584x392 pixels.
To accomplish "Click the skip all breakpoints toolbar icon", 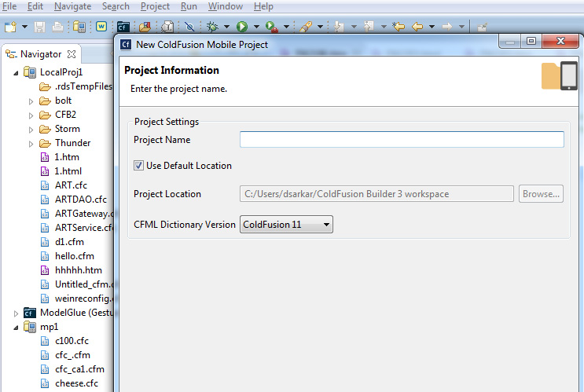I will click(x=189, y=27).
